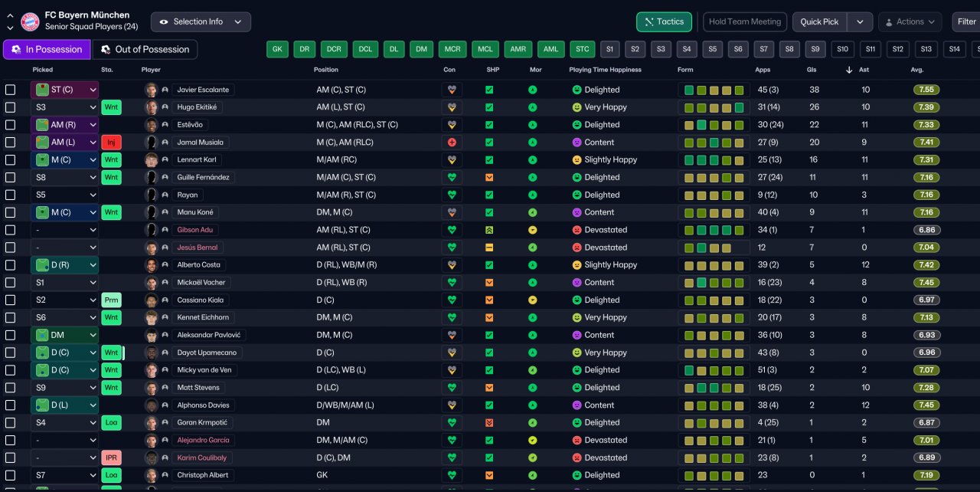
Task: Click Hugo Ekitiké's Wnt status badge
Action: (x=111, y=107)
